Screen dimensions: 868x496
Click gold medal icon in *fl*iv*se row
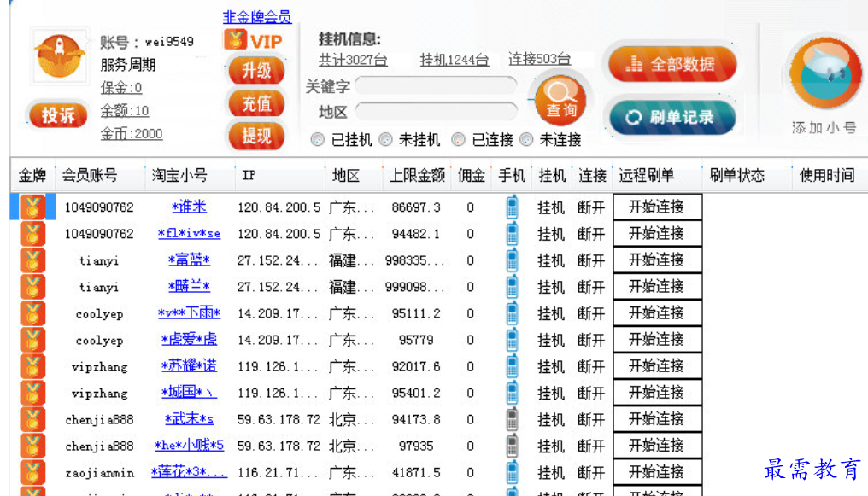32,234
